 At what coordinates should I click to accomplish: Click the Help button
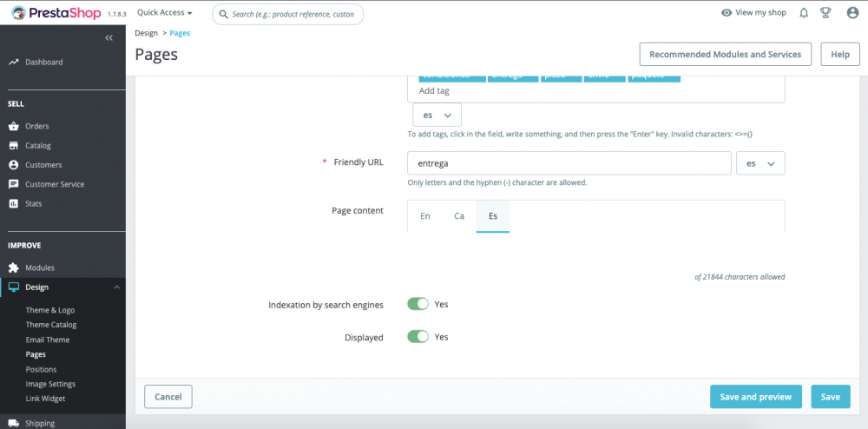839,54
